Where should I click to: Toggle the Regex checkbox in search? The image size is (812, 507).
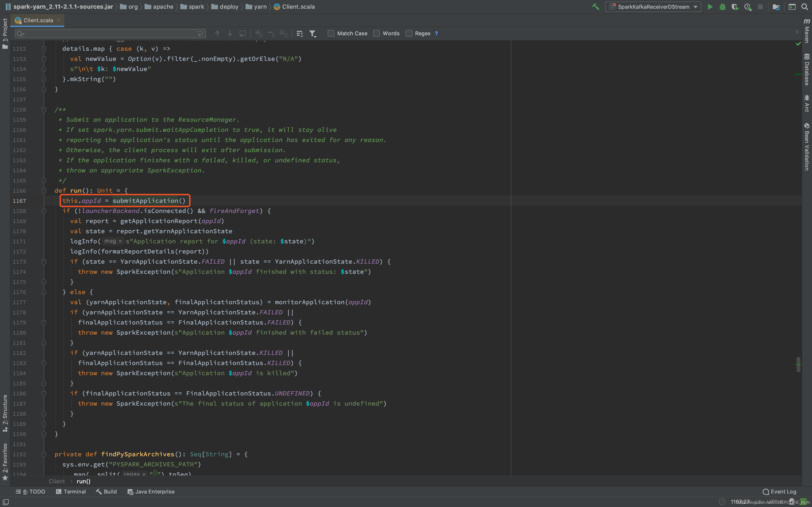pos(409,33)
